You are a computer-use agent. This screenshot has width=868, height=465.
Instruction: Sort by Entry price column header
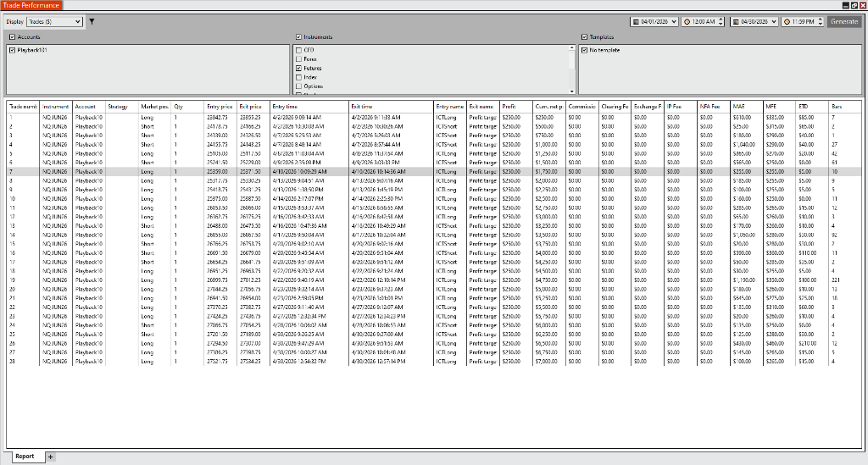coord(220,107)
